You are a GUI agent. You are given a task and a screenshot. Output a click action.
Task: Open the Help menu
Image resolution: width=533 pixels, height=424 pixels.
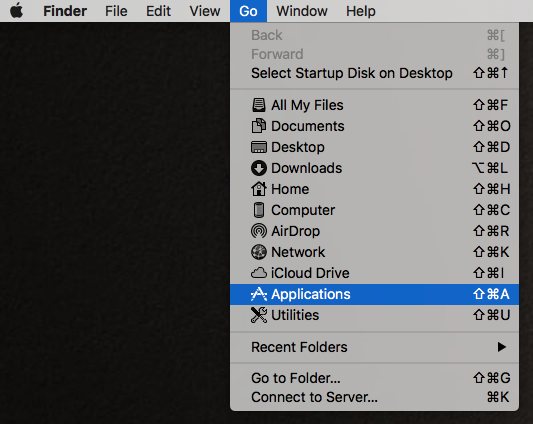coord(361,11)
